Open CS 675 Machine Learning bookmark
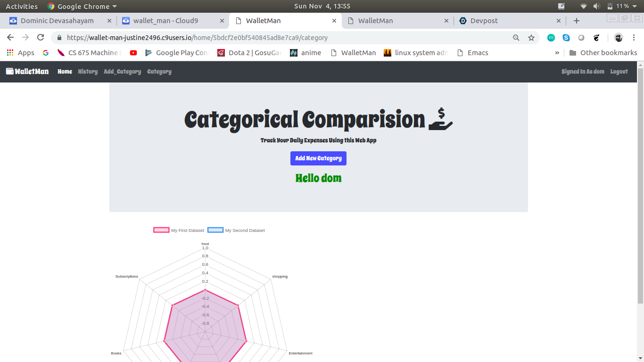644x362 pixels. pos(89,53)
